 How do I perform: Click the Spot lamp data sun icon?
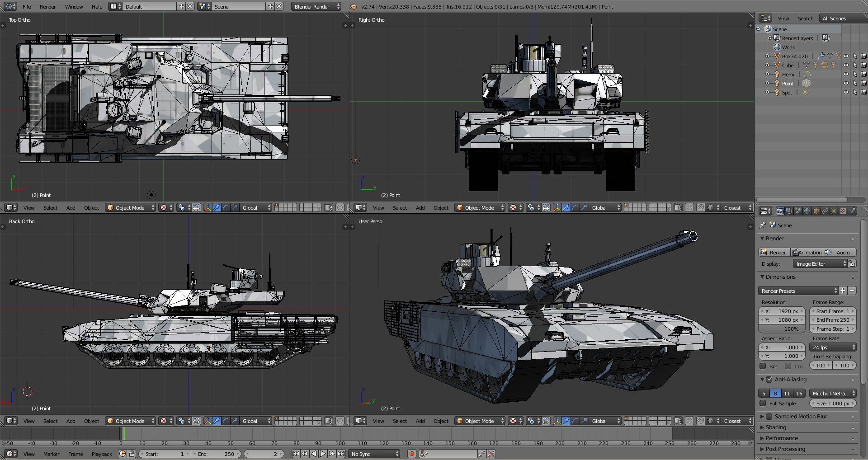(805, 92)
